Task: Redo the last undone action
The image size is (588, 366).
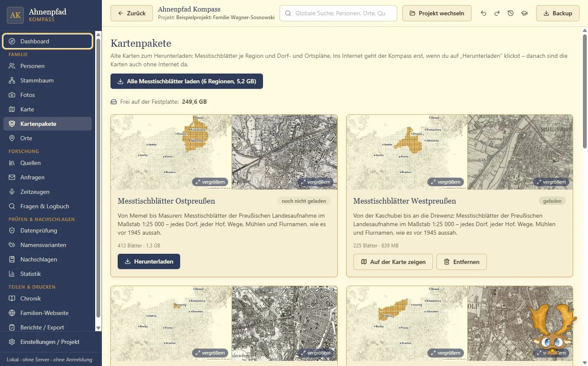Action: point(497,13)
